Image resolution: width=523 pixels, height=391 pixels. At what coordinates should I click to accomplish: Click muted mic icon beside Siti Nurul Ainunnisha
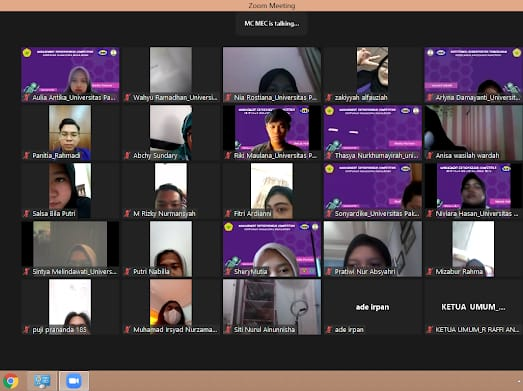pyautogui.click(x=228, y=330)
